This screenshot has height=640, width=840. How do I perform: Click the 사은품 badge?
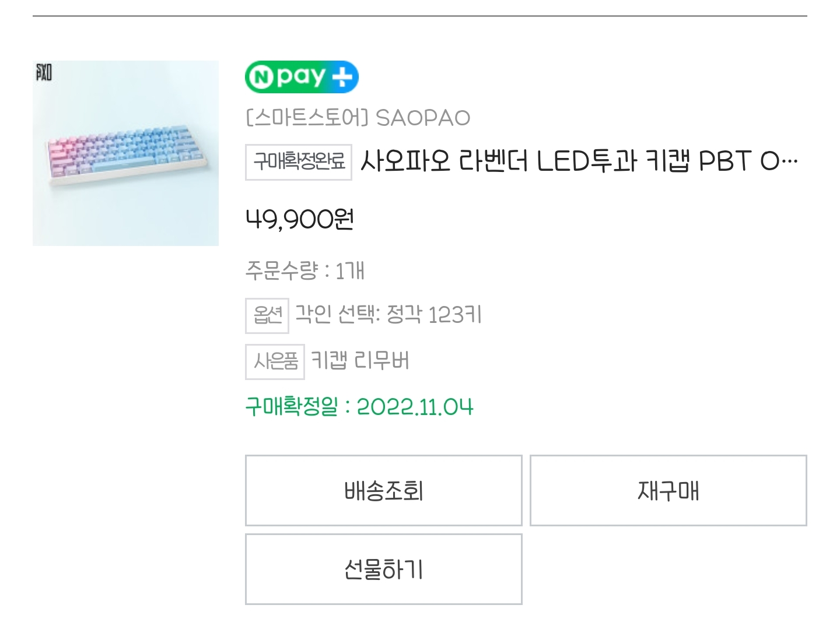(275, 361)
